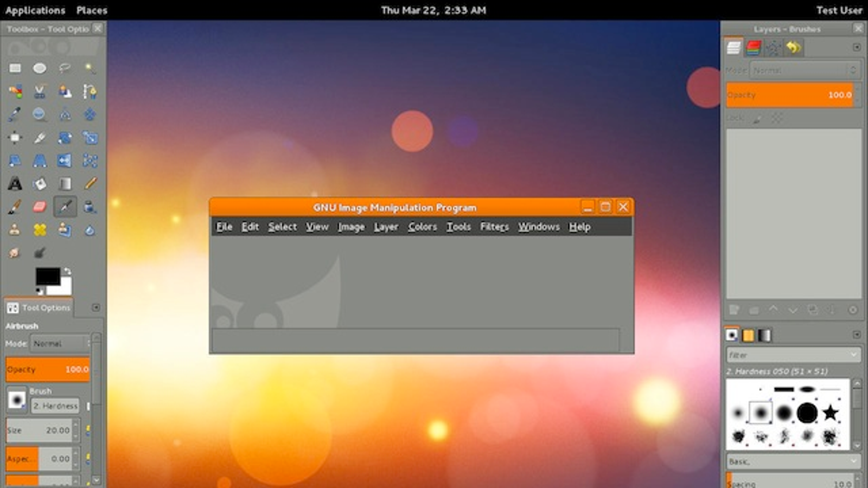Select the Clone stamp tool

(x=15, y=230)
